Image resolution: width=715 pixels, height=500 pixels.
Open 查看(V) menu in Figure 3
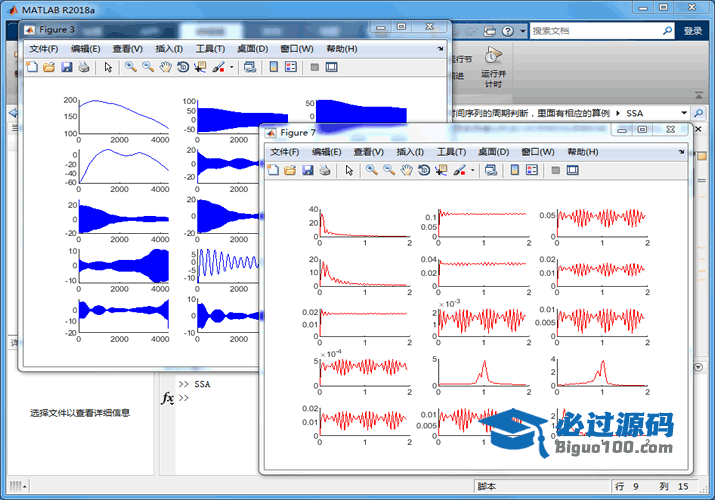tap(128, 49)
